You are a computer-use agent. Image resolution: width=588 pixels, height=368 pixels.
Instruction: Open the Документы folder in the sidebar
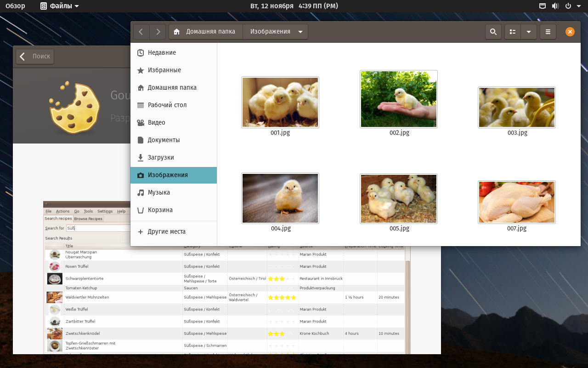click(x=174, y=140)
